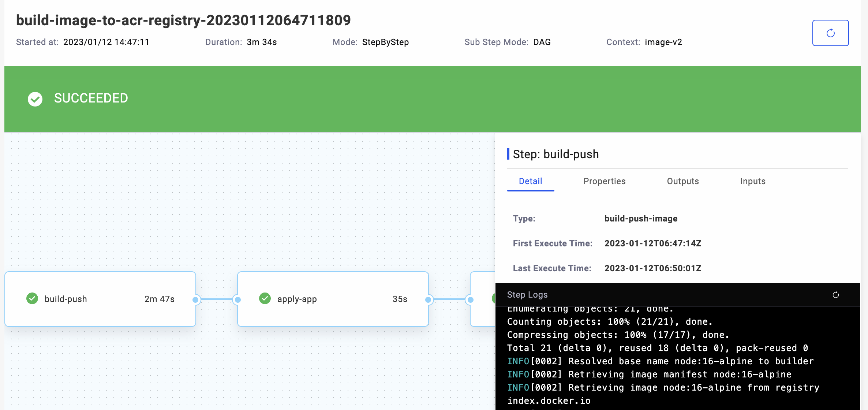Click the build-push green check icon
The image size is (868, 410).
pos(32,299)
